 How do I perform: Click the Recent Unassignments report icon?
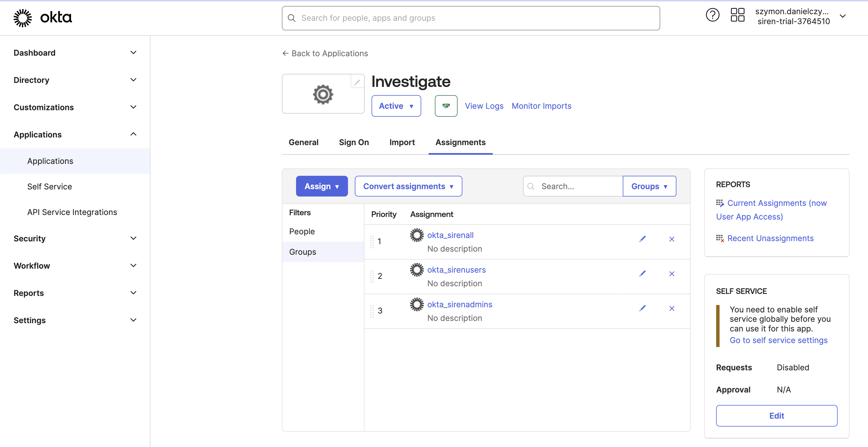pos(720,238)
